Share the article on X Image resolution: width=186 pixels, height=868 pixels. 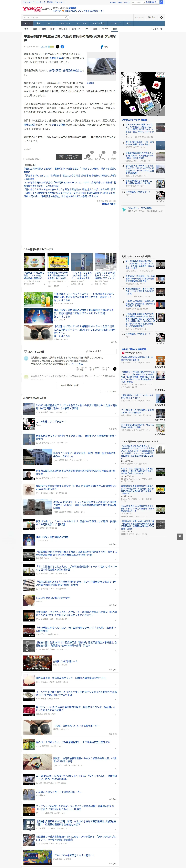pyautogui.click(x=57, y=47)
